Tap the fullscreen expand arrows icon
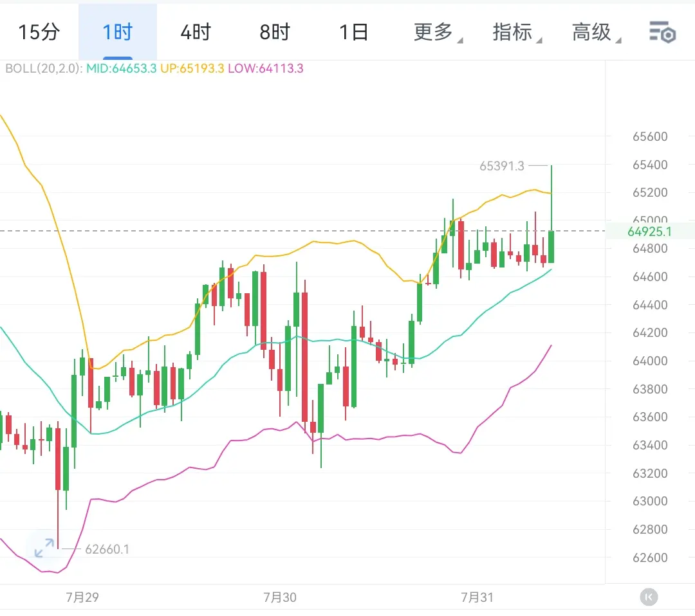 tap(44, 548)
